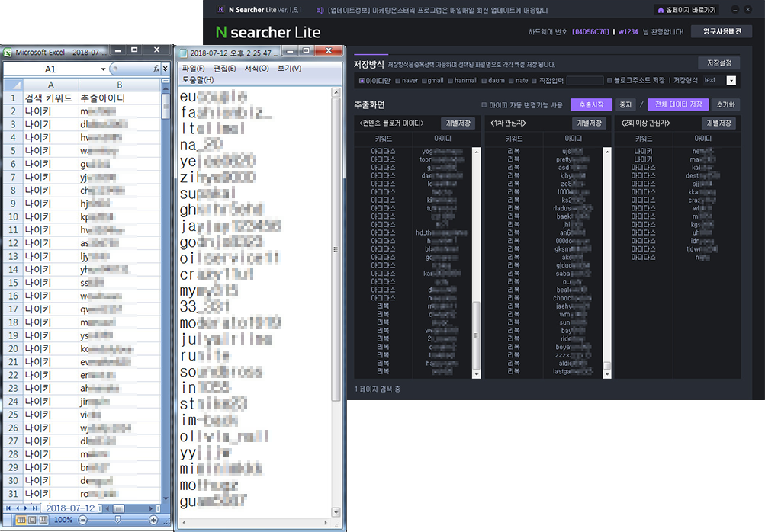Open the 파일(F) menu in Notepad
The image size is (765, 532).
coord(193,69)
